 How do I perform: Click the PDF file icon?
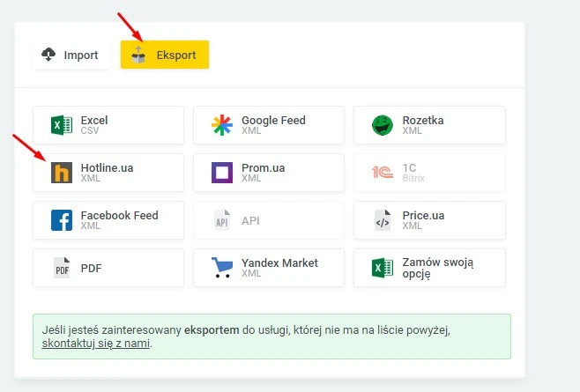pos(62,268)
